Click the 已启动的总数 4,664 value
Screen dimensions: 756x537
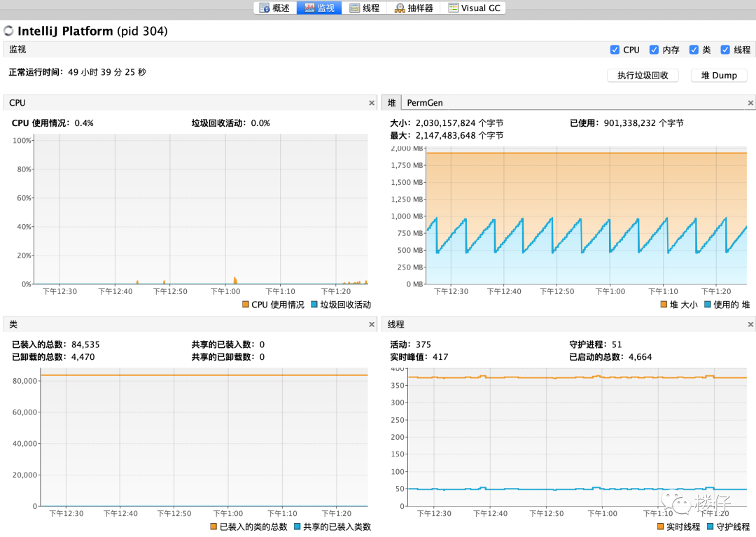click(640, 356)
